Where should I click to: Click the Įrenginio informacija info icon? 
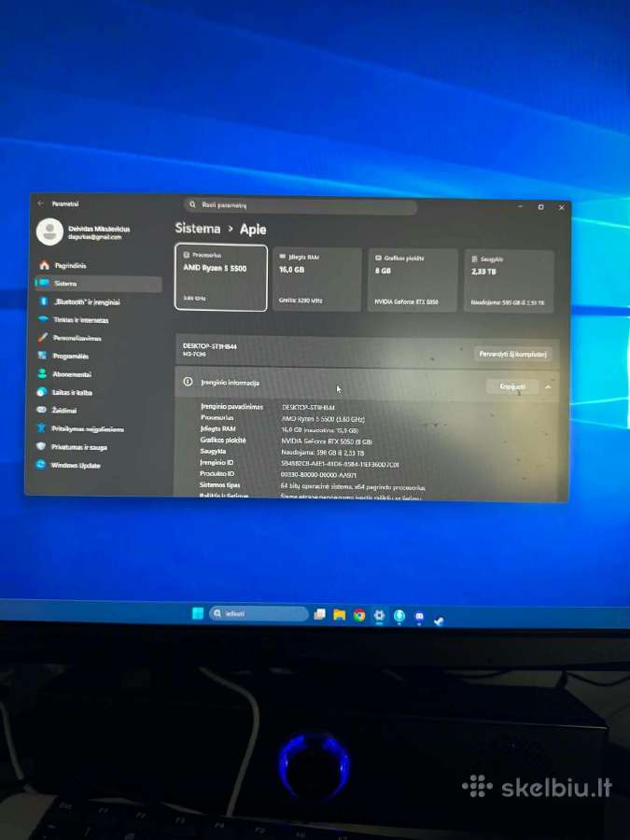(x=188, y=382)
